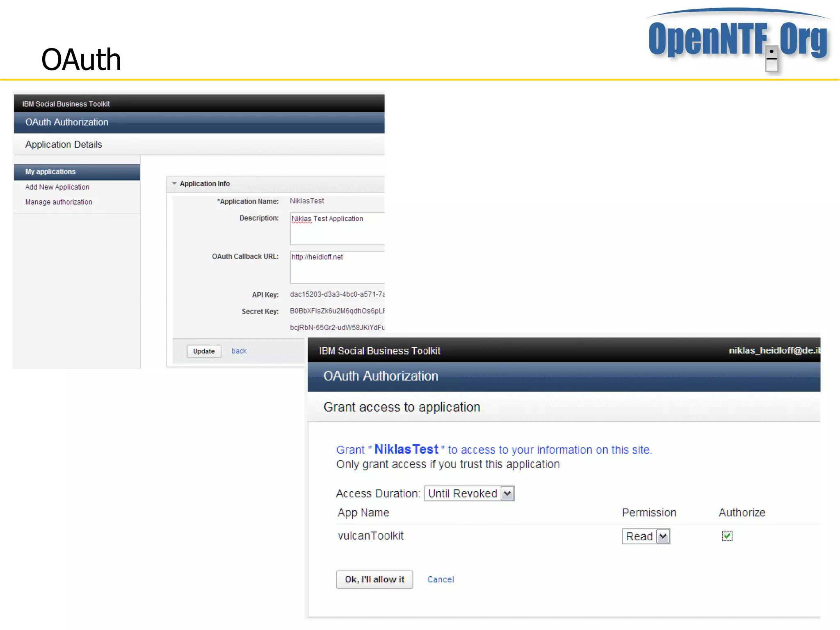Toggle the Authorize checkbox for vulcanToolkit
840x630 pixels.
[x=727, y=536]
